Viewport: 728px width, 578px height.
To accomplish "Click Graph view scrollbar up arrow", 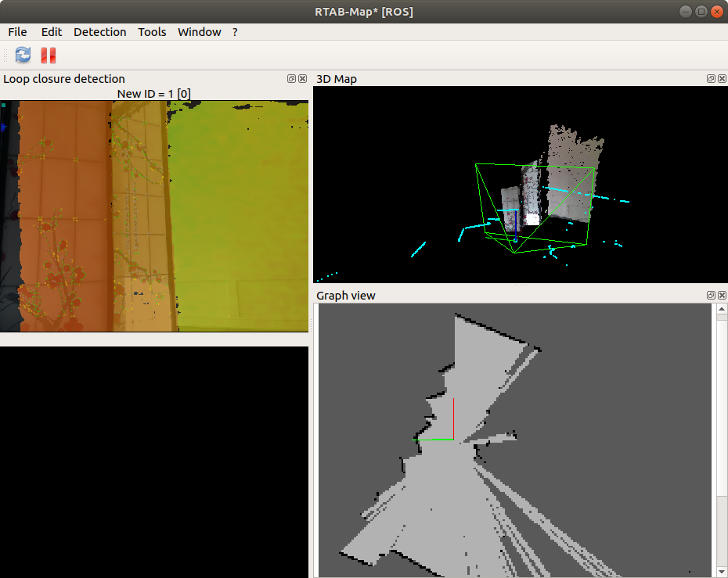I will (721, 310).
